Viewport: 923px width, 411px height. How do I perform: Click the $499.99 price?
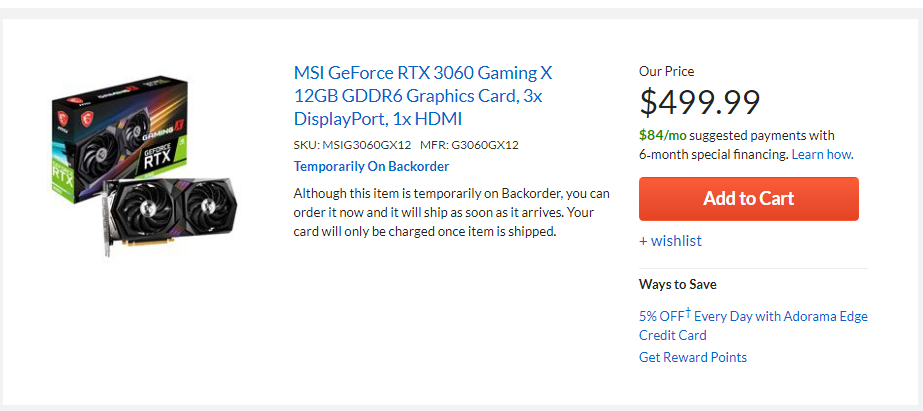point(700,102)
